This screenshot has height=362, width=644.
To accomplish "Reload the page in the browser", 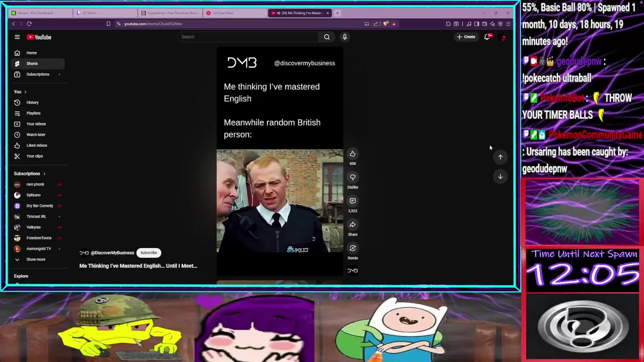I will (x=29, y=24).
